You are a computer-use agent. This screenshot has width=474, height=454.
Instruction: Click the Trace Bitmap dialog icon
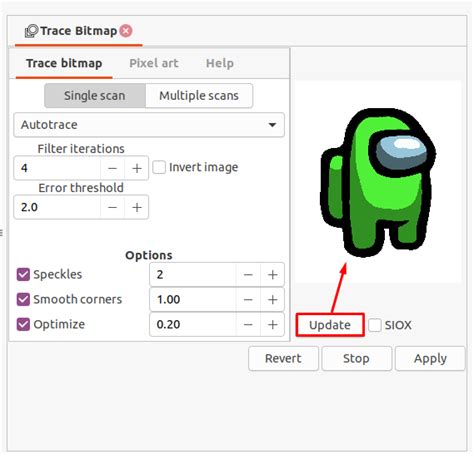[x=31, y=31]
